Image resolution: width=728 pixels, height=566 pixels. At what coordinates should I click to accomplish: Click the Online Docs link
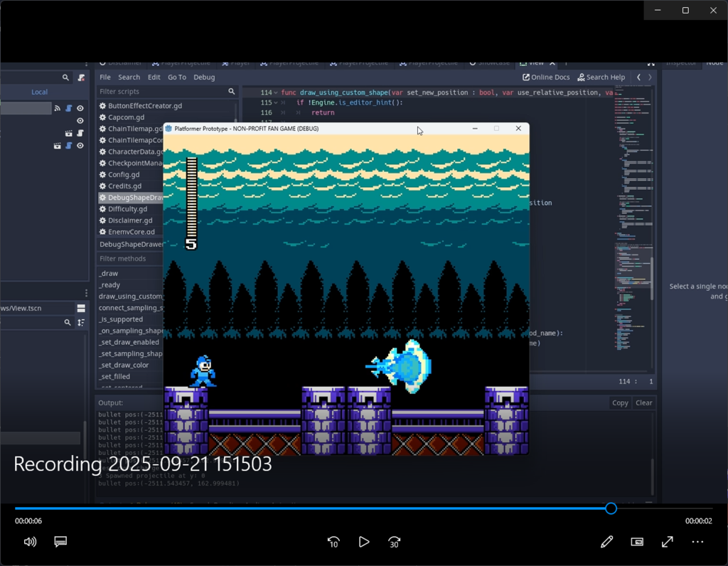pos(546,78)
